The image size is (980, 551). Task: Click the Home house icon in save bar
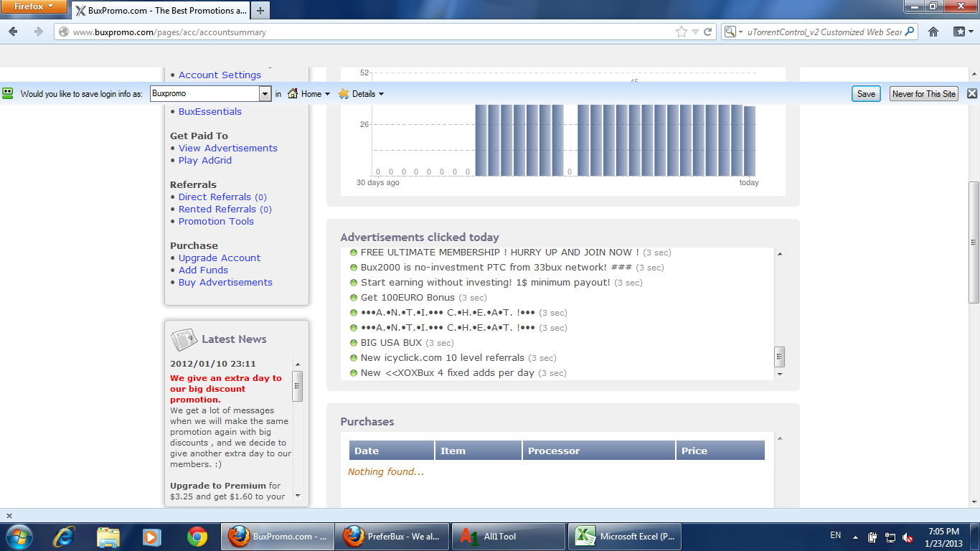click(x=293, y=94)
